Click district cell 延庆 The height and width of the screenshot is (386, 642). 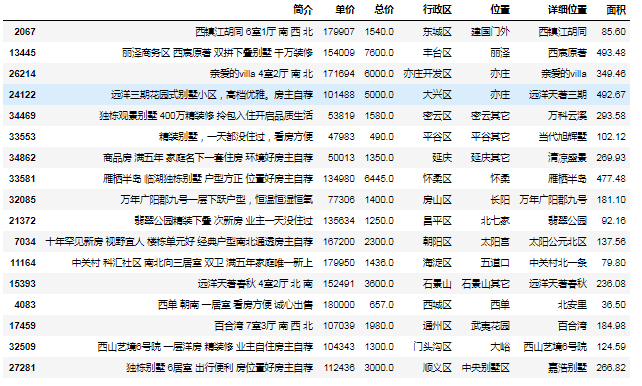pyautogui.click(x=442, y=158)
